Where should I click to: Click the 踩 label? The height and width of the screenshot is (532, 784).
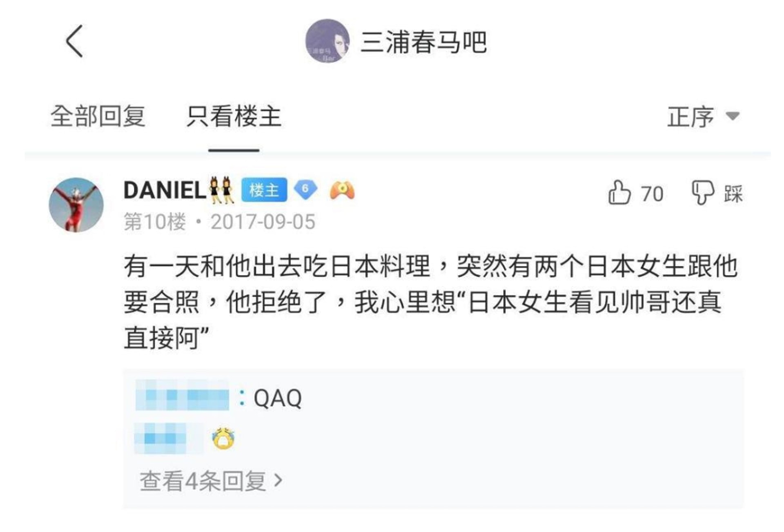click(733, 194)
